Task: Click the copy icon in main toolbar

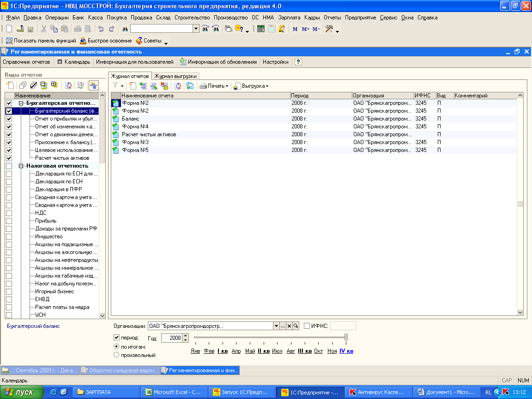Action: pos(54,29)
